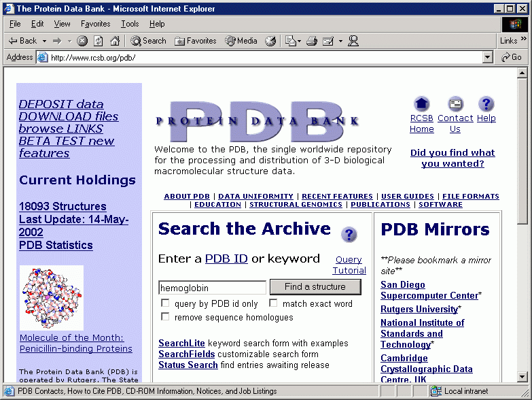
Task: Click the keyword search input field
Action: click(x=213, y=288)
